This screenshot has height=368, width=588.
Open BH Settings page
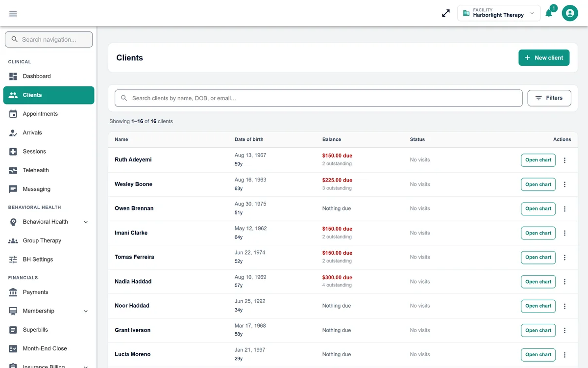[x=49, y=259]
